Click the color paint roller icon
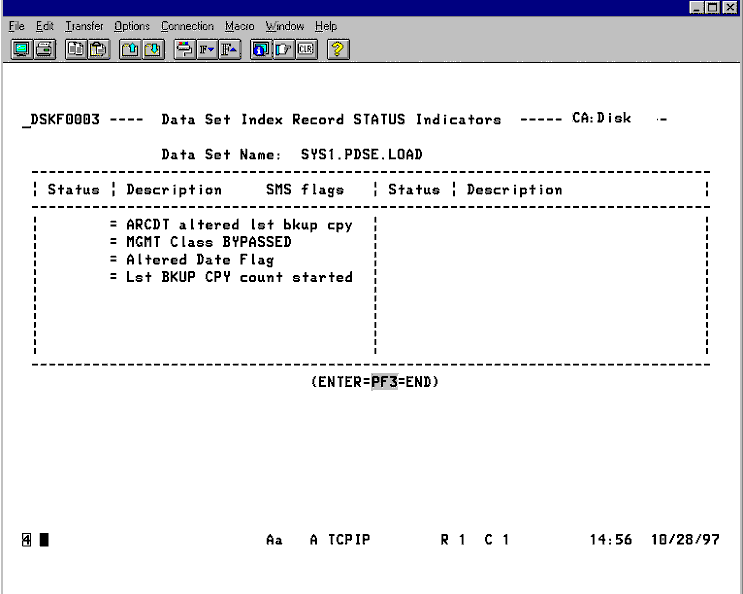The width and height of the screenshot is (743, 594). click(184, 49)
